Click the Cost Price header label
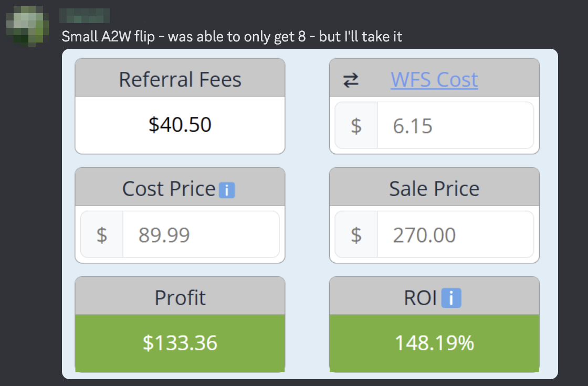The height and width of the screenshot is (386, 588). (x=169, y=189)
